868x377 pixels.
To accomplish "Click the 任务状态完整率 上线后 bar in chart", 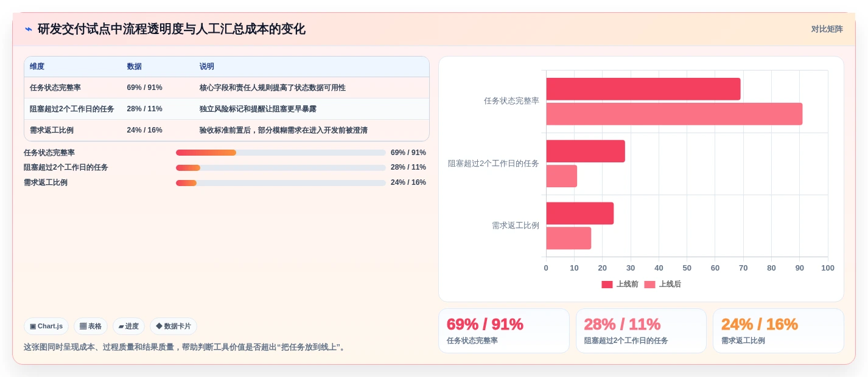I will [x=674, y=114].
